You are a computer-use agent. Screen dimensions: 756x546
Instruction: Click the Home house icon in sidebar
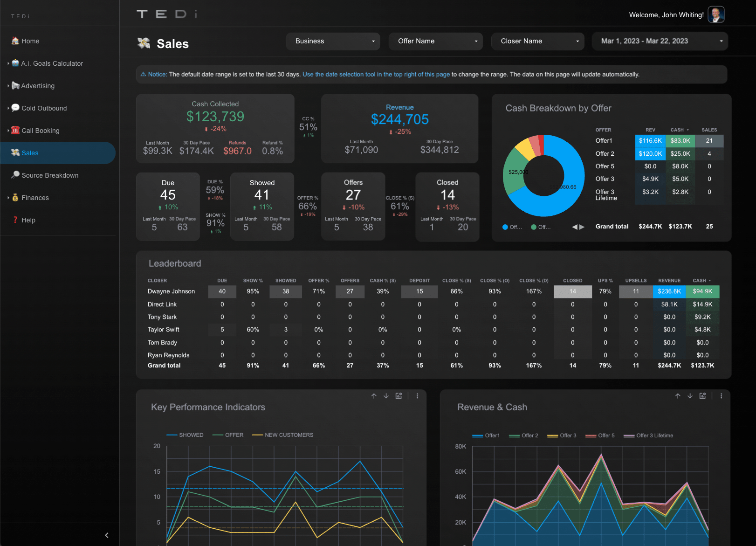pyautogui.click(x=15, y=41)
